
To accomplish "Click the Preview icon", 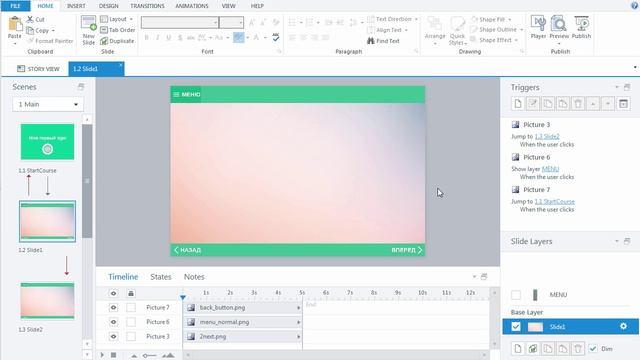I will coord(559,24).
